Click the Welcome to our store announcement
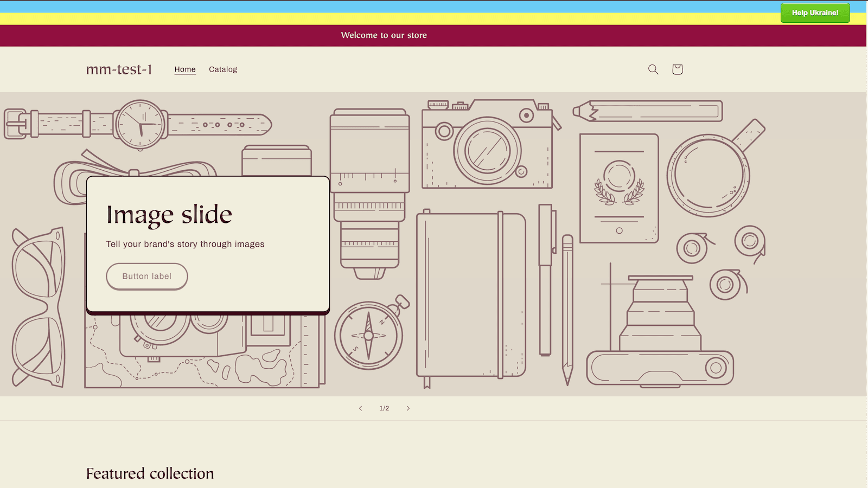 [x=384, y=35]
